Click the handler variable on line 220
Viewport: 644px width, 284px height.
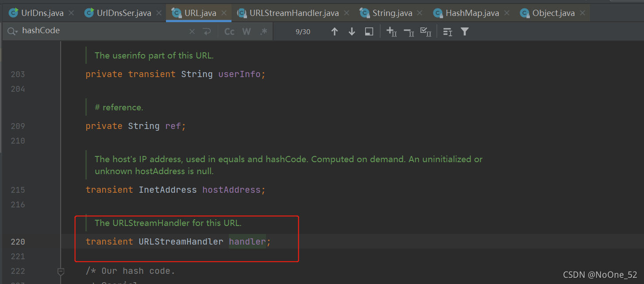pos(247,241)
